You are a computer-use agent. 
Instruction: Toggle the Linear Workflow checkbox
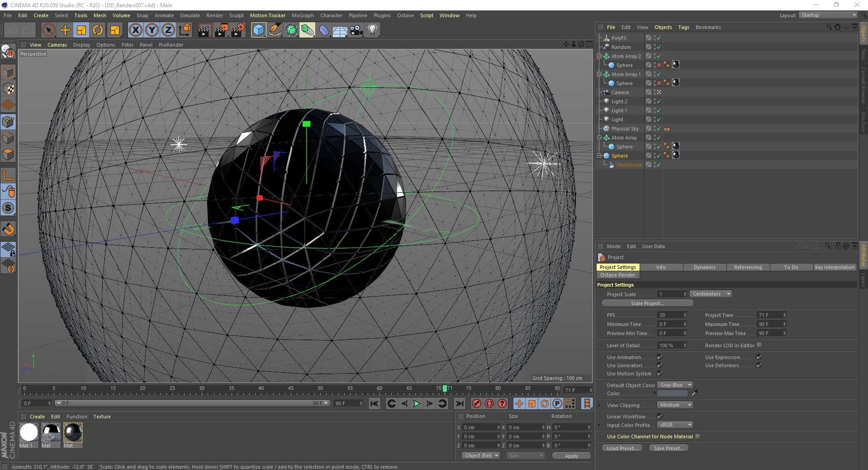click(659, 416)
